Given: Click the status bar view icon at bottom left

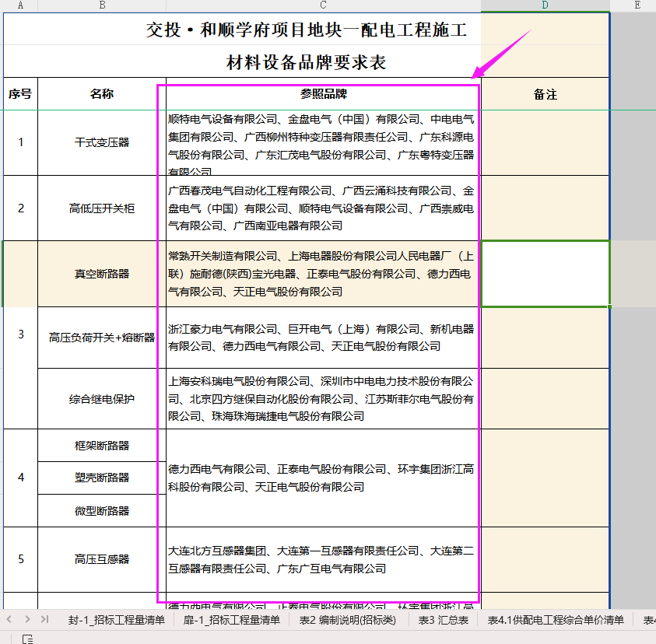Looking at the screenshot, I should [x=27, y=639].
